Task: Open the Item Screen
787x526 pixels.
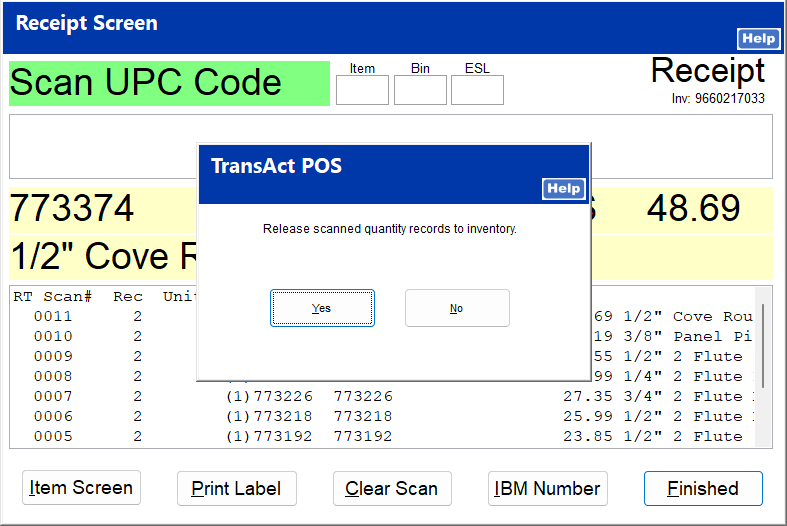Action: 81,487
